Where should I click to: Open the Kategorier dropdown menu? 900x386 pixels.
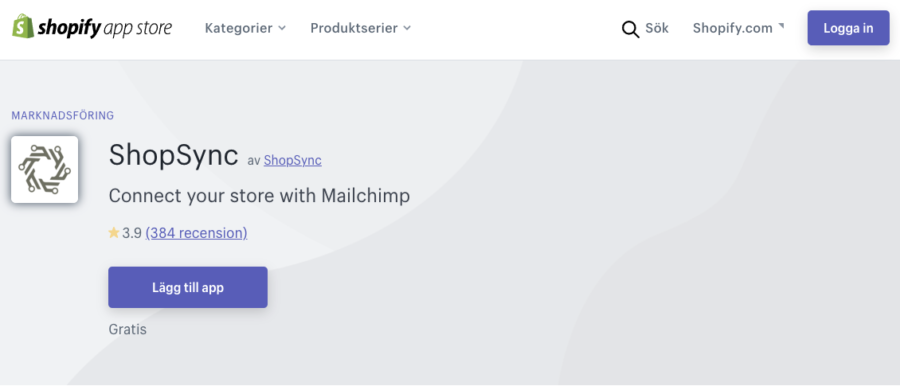coord(245,28)
